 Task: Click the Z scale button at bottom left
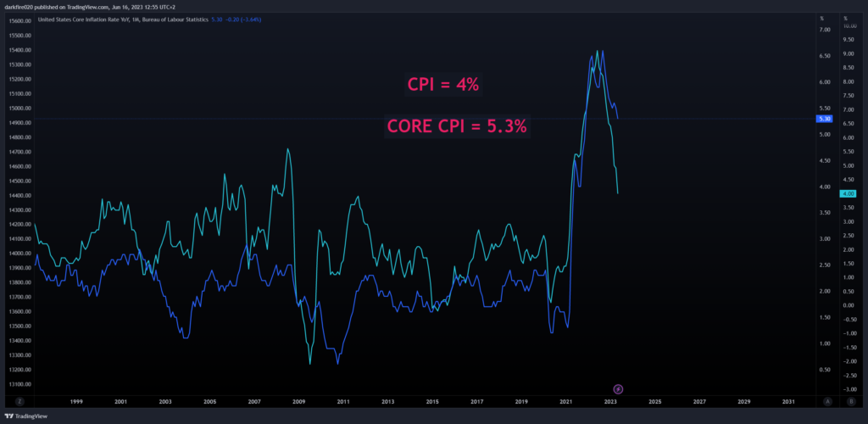click(19, 401)
